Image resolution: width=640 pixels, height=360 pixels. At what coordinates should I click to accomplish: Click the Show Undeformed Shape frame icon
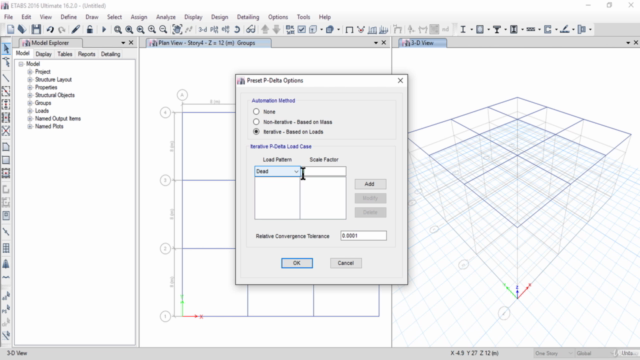click(349, 29)
